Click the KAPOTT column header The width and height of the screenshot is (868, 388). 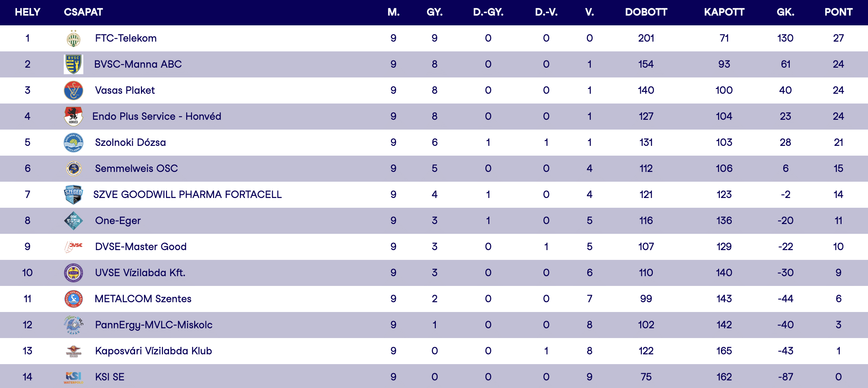[x=724, y=12]
